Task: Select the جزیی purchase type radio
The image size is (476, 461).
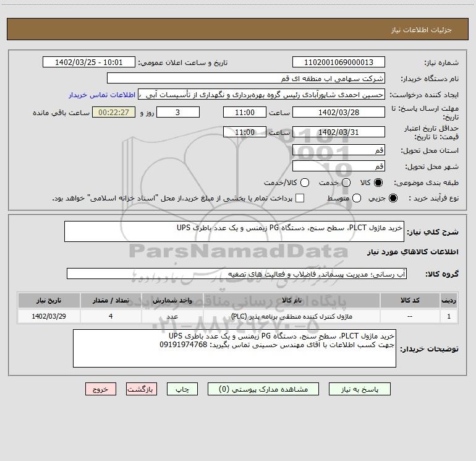Action: click(393, 198)
